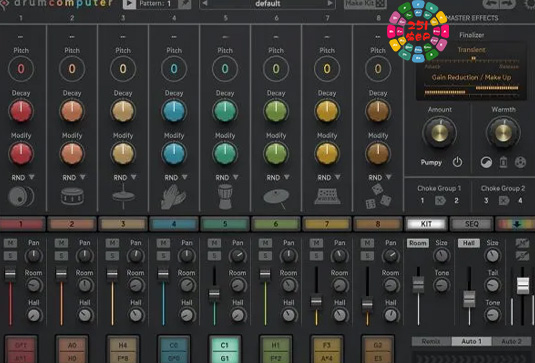Viewport: 535px width, 363px height.
Task: Switch to the KIT tab
Action: click(x=426, y=224)
